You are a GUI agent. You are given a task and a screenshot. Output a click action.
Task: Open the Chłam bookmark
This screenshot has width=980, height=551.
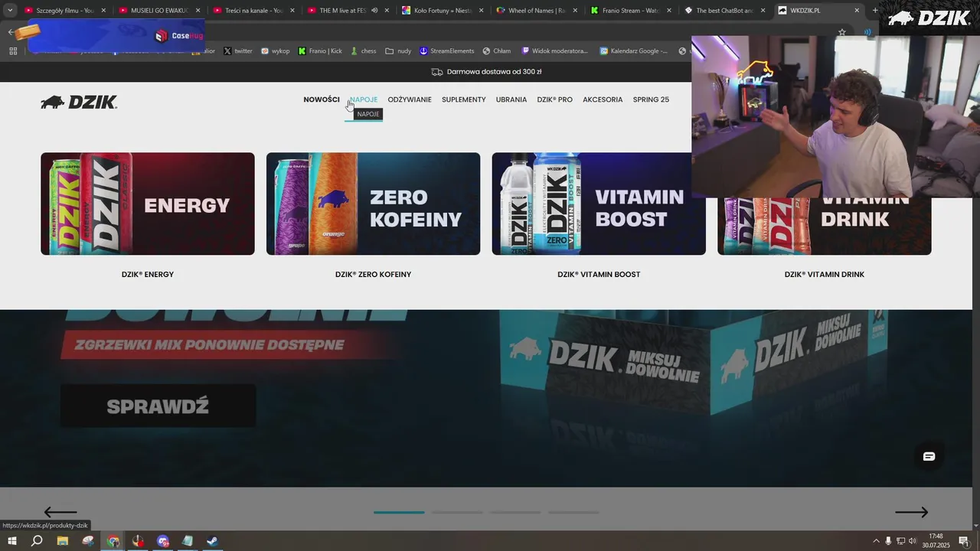coord(496,51)
